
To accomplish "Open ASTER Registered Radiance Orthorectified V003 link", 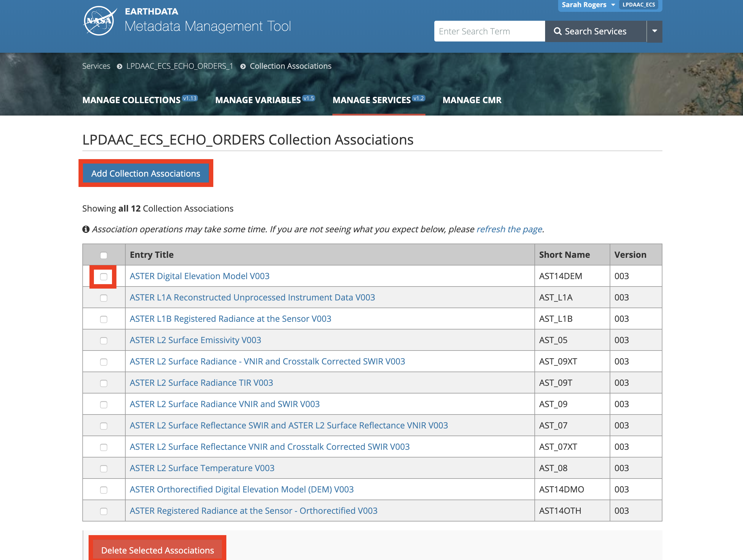I will [x=254, y=511].
